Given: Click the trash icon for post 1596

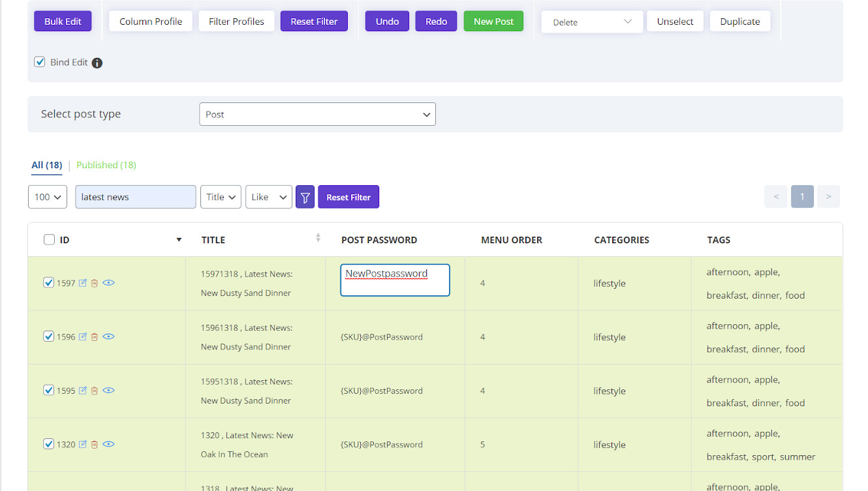Looking at the screenshot, I should tap(95, 336).
